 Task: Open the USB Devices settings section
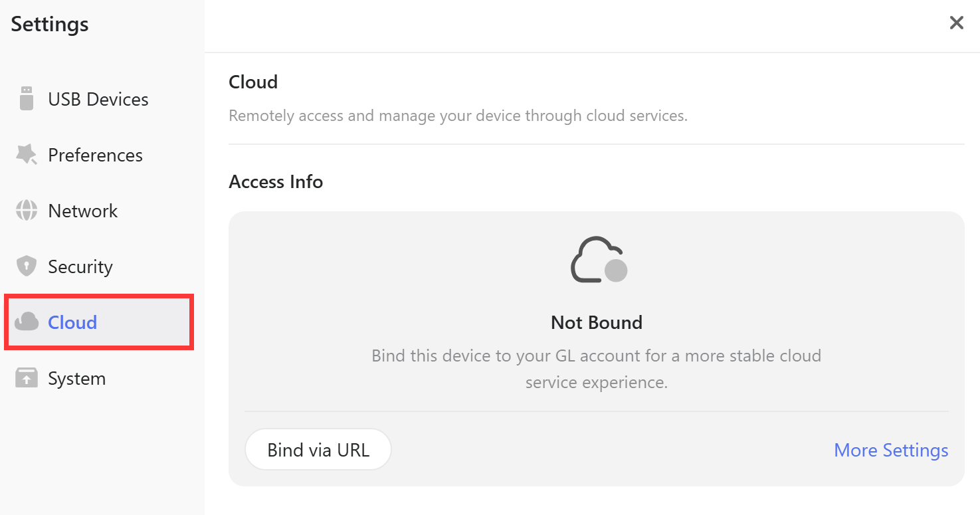pyautogui.click(x=98, y=99)
